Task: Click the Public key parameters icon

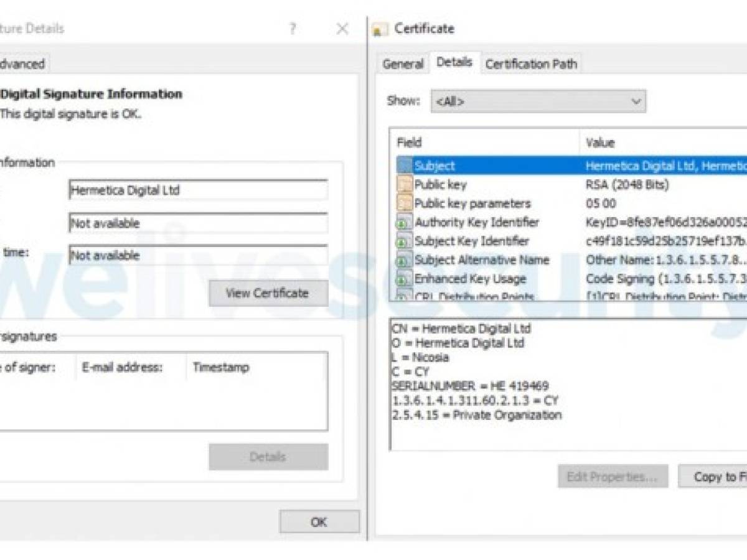Action: (405, 203)
